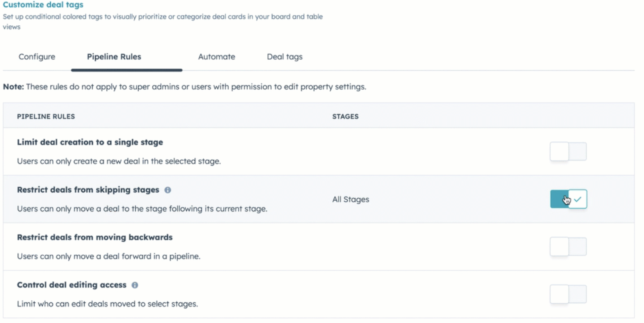Image resolution: width=644 pixels, height=323 pixels.
Task: Click the Customize deal tags link
Action: [43, 4]
